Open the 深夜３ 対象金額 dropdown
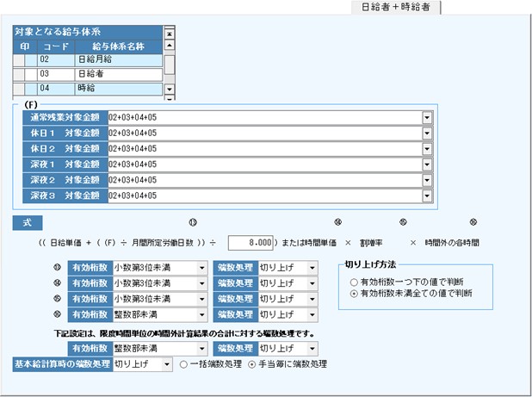532x397 pixels. [x=427, y=195]
